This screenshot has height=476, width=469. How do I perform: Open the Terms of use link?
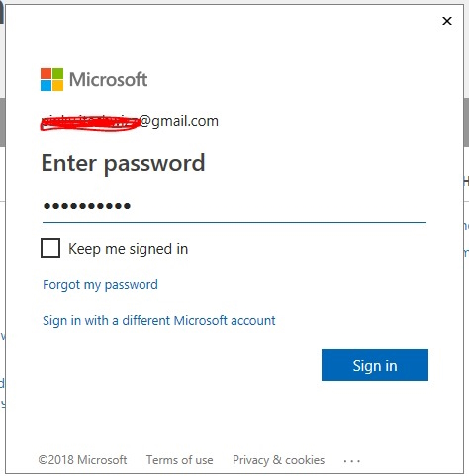click(180, 460)
